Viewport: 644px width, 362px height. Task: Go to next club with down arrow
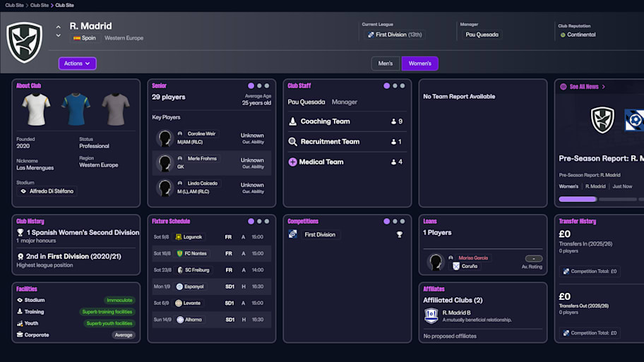click(x=59, y=36)
